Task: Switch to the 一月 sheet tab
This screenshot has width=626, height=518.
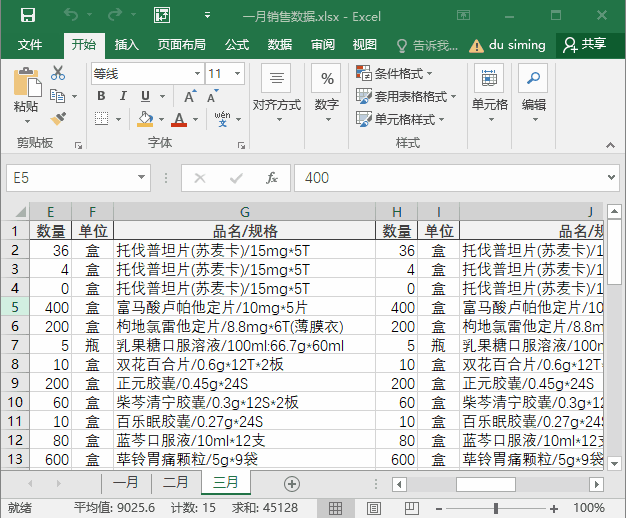Action: click(x=126, y=483)
